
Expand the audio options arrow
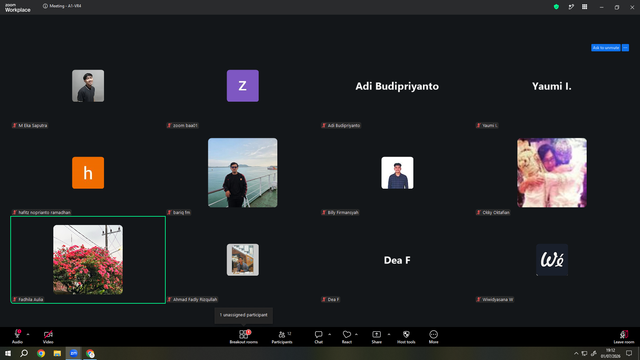click(28, 334)
